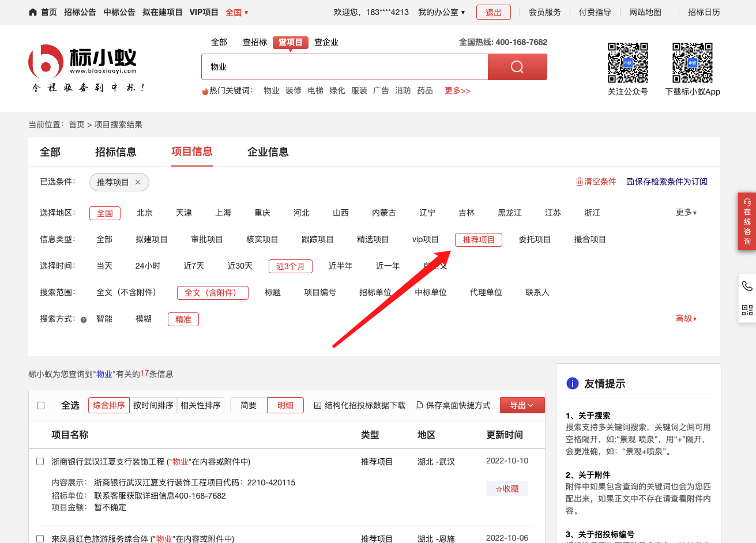The height and width of the screenshot is (543, 756).
Task: Expand 高级 advanced search options
Action: (x=686, y=319)
